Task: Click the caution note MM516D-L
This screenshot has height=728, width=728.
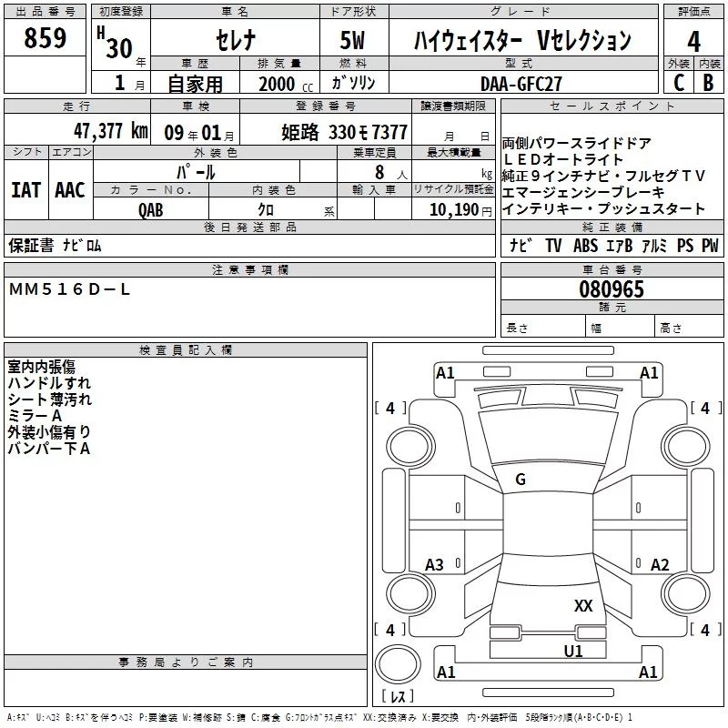Action: pos(69,289)
